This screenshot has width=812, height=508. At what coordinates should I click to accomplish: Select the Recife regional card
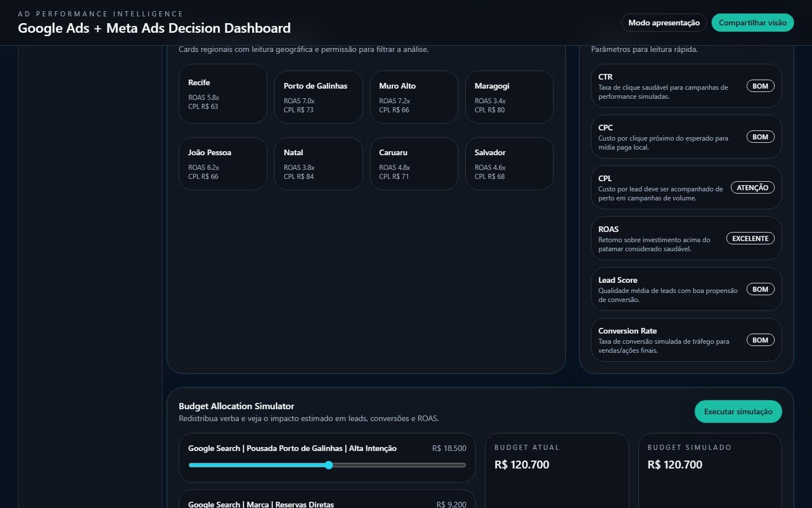(223, 94)
